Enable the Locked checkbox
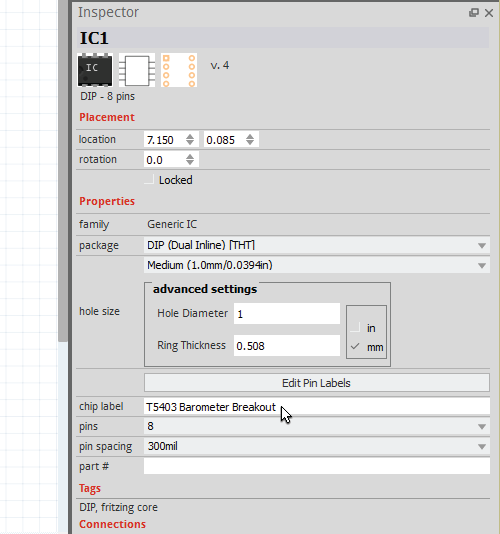This screenshot has width=500, height=534. (150, 179)
